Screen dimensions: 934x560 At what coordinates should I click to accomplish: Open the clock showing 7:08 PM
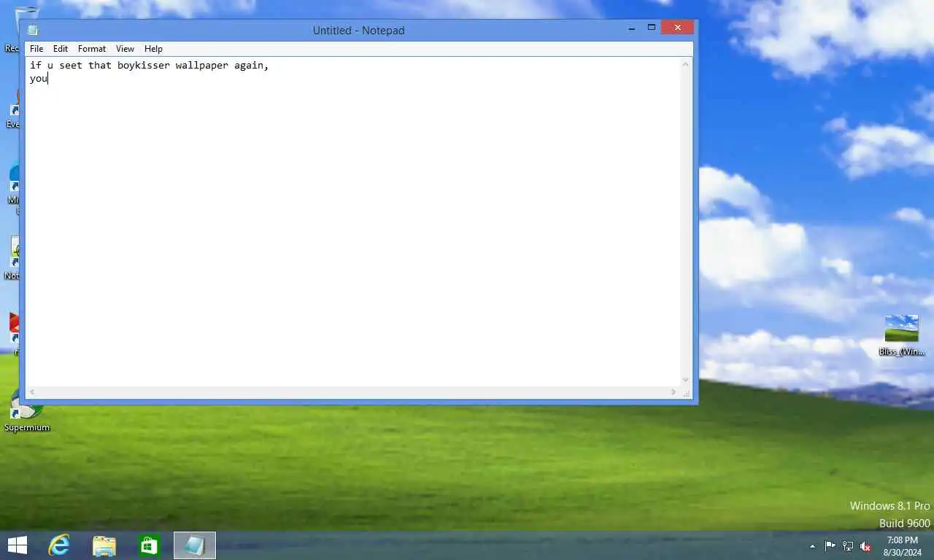(x=902, y=546)
